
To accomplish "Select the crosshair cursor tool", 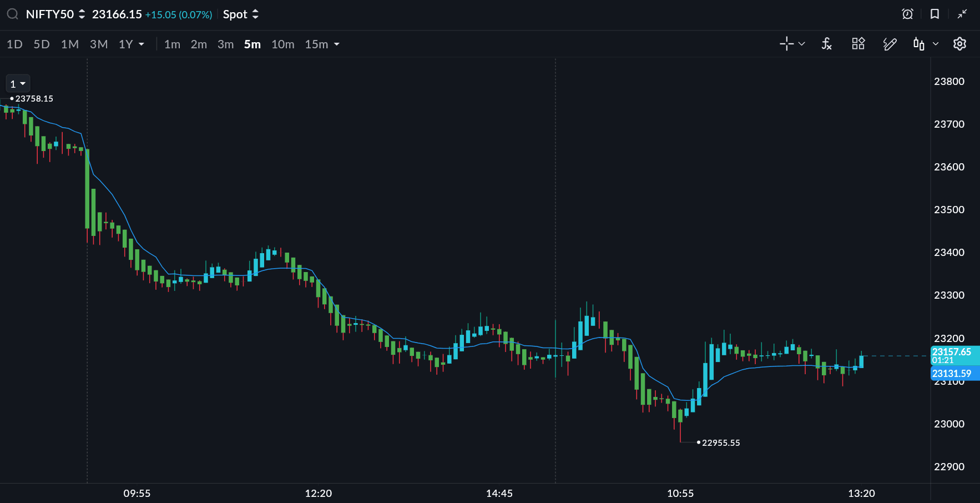I will [x=786, y=44].
